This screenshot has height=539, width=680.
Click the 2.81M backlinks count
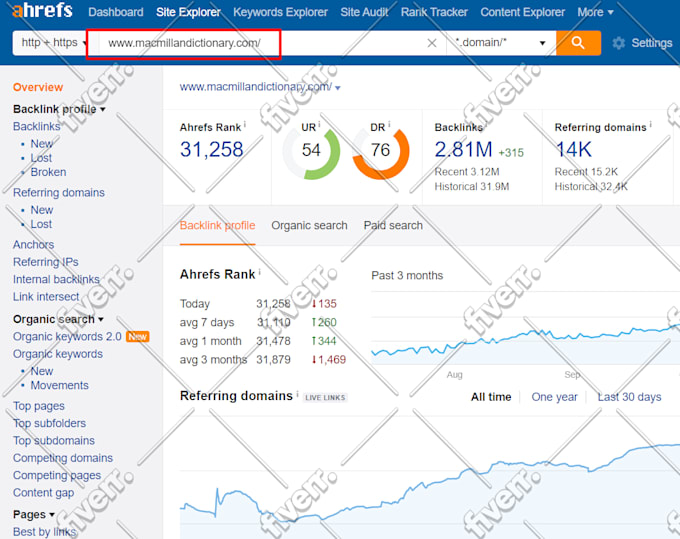463,150
